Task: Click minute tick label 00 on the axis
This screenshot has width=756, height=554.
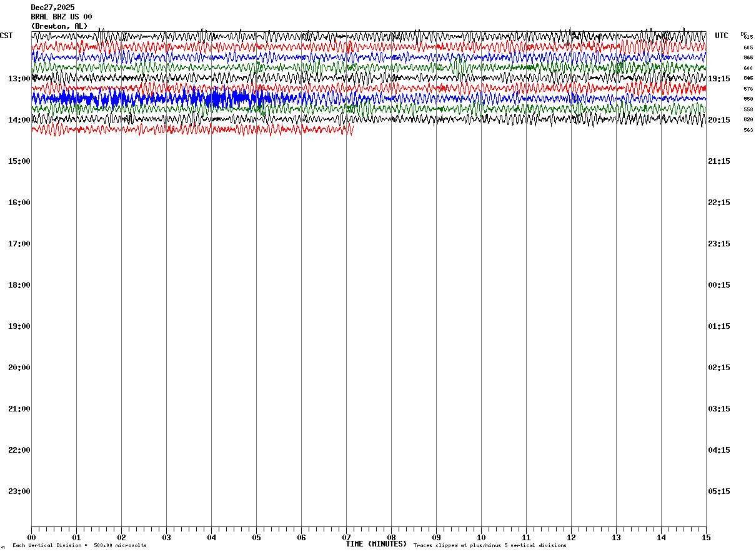Action: click(x=31, y=538)
